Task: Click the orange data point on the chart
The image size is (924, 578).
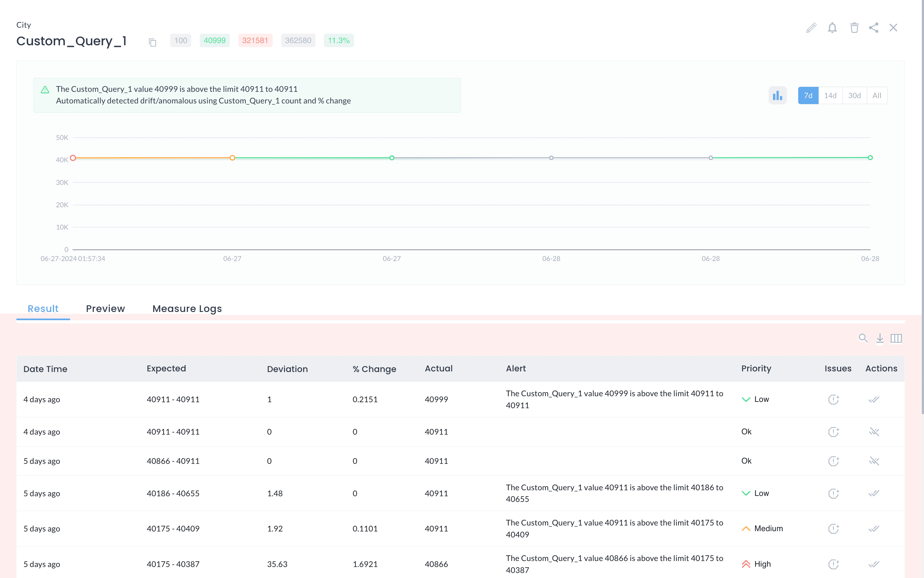Action: pyautogui.click(x=232, y=158)
